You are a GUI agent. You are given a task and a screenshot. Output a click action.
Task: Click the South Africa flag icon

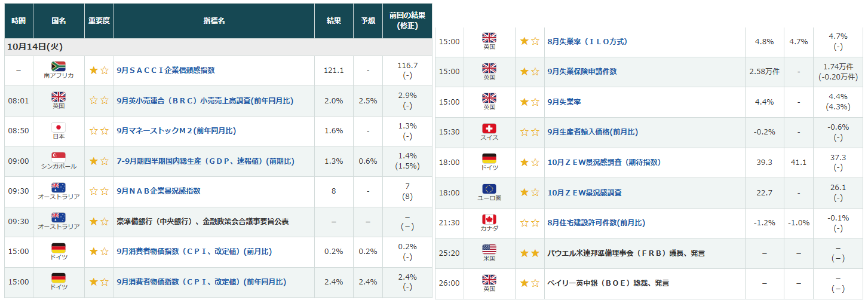click(59, 66)
